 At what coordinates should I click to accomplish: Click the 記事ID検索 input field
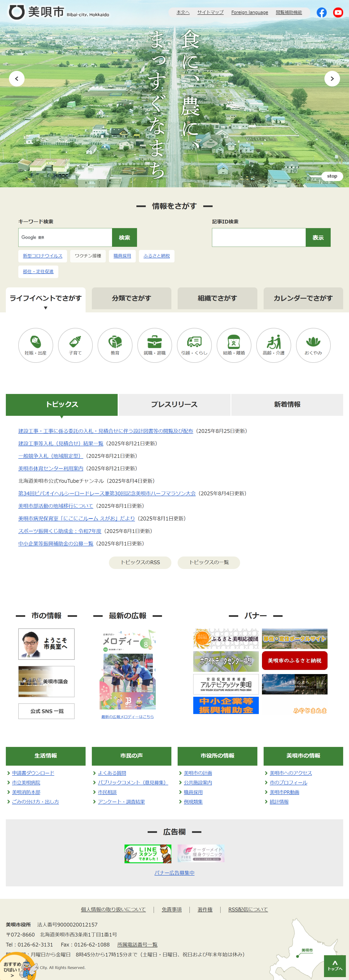(x=259, y=237)
